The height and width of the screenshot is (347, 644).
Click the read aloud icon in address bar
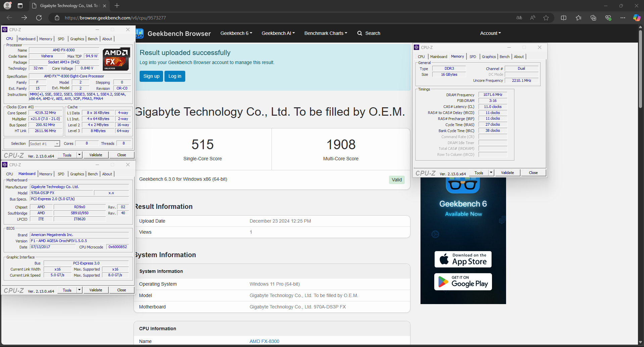click(533, 18)
